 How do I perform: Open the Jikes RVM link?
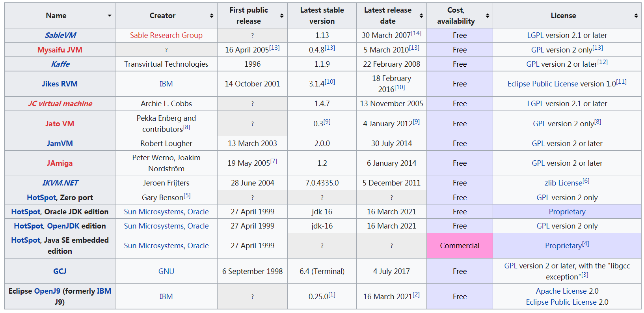coord(60,84)
